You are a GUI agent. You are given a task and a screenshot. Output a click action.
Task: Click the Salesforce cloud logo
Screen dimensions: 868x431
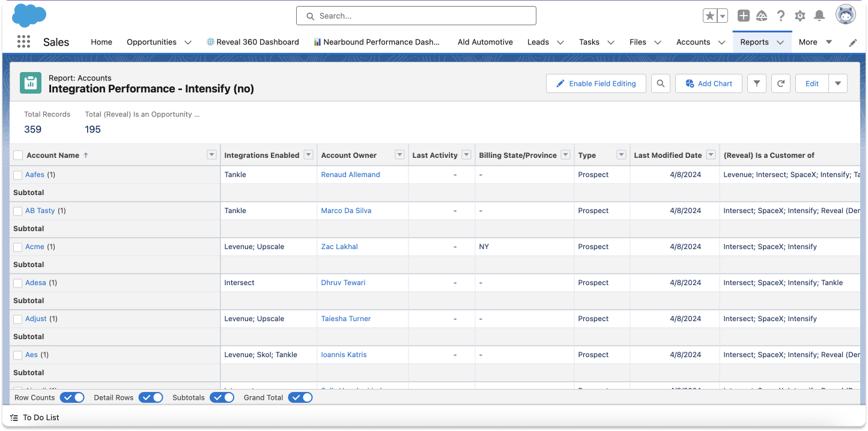tap(29, 15)
